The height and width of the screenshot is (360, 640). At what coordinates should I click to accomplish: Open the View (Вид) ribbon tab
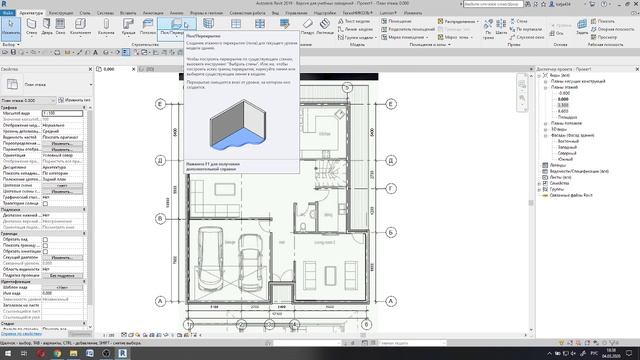276,13
